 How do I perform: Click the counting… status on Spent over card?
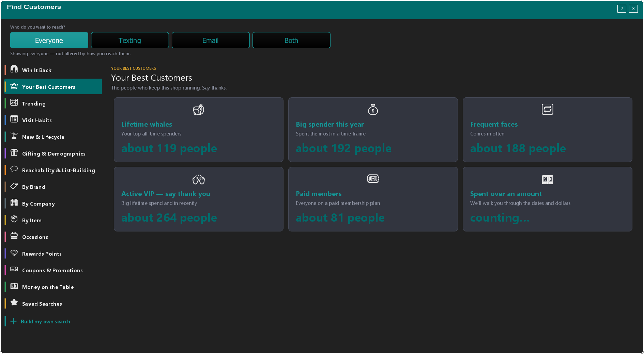(x=500, y=218)
